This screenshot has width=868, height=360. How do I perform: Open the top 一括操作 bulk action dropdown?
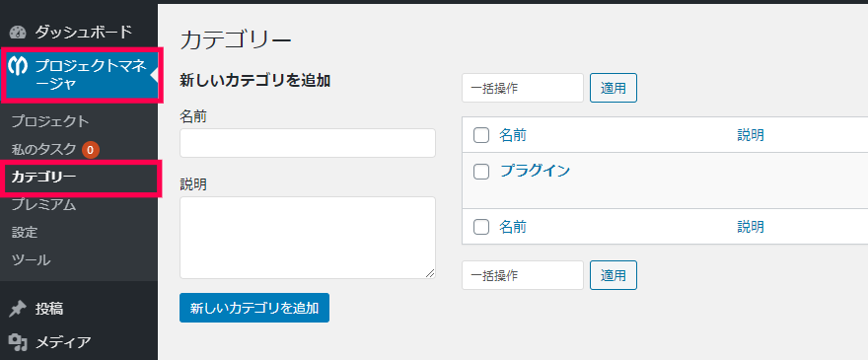pos(523,88)
